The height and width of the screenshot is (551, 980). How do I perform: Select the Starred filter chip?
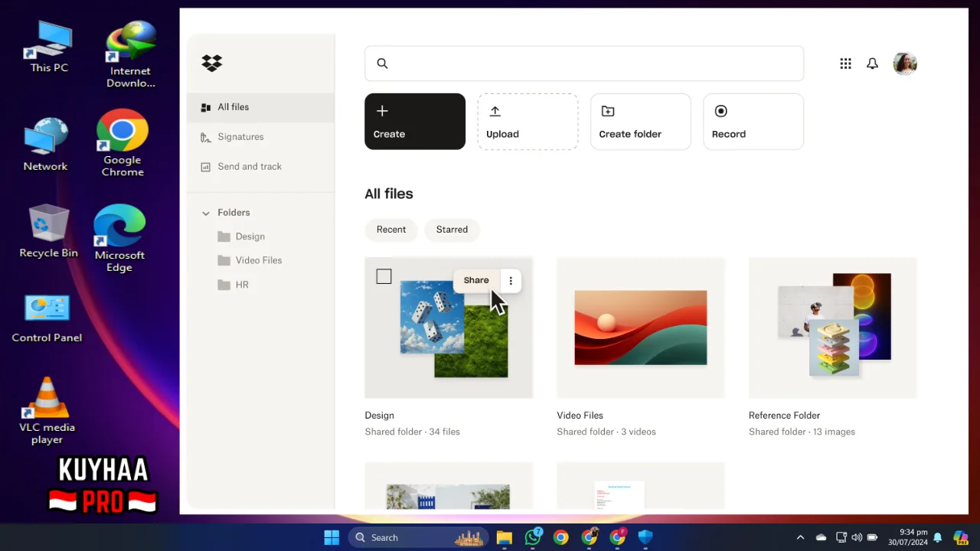tap(452, 230)
